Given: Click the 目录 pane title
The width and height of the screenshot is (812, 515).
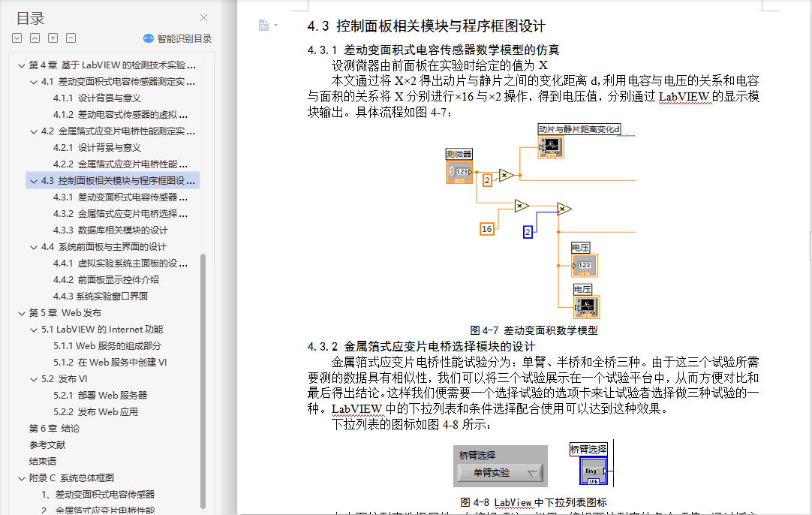Looking at the screenshot, I should (x=31, y=19).
